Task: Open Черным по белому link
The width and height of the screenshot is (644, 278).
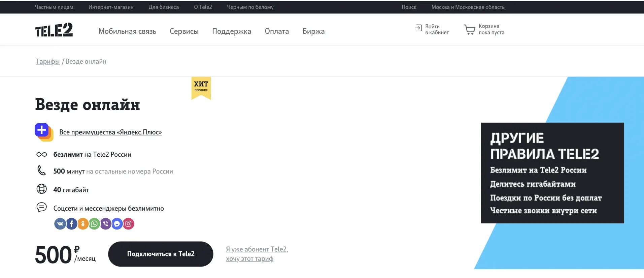Action: click(x=250, y=7)
